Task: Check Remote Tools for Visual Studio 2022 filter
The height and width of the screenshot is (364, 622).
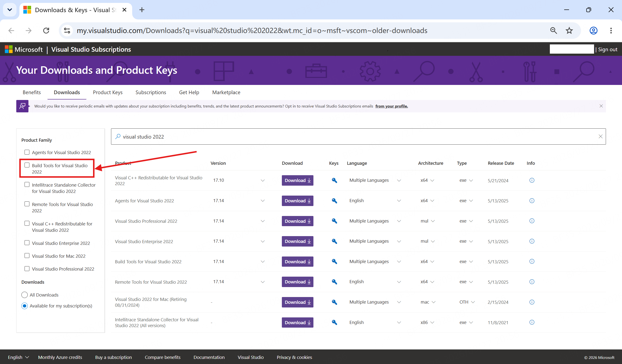Action: click(x=27, y=204)
